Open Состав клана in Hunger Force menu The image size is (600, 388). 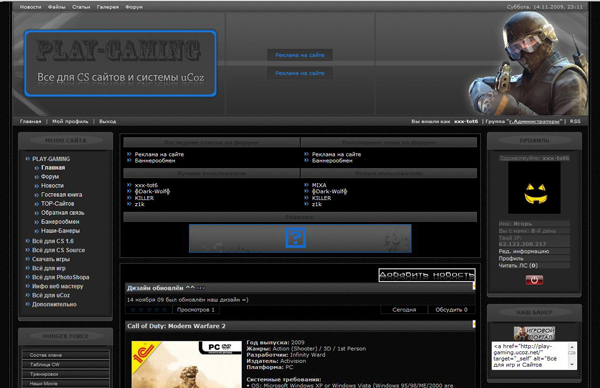(x=65, y=355)
